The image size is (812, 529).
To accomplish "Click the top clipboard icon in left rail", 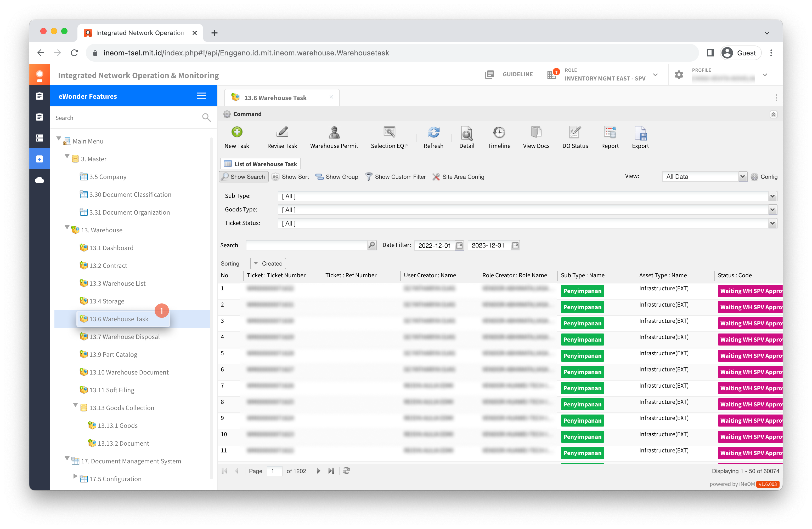I will [40, 96].
